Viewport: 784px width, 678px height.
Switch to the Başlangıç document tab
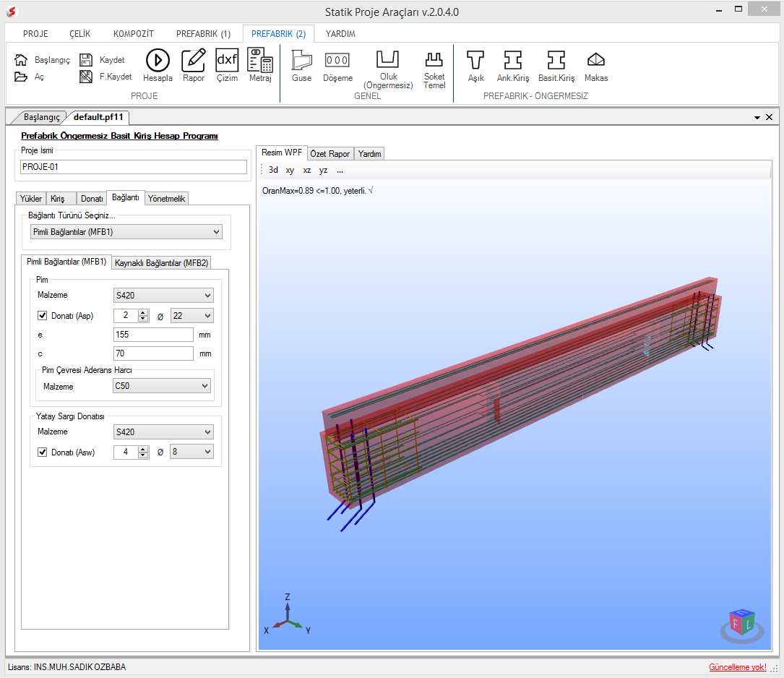tap(41, 117)
